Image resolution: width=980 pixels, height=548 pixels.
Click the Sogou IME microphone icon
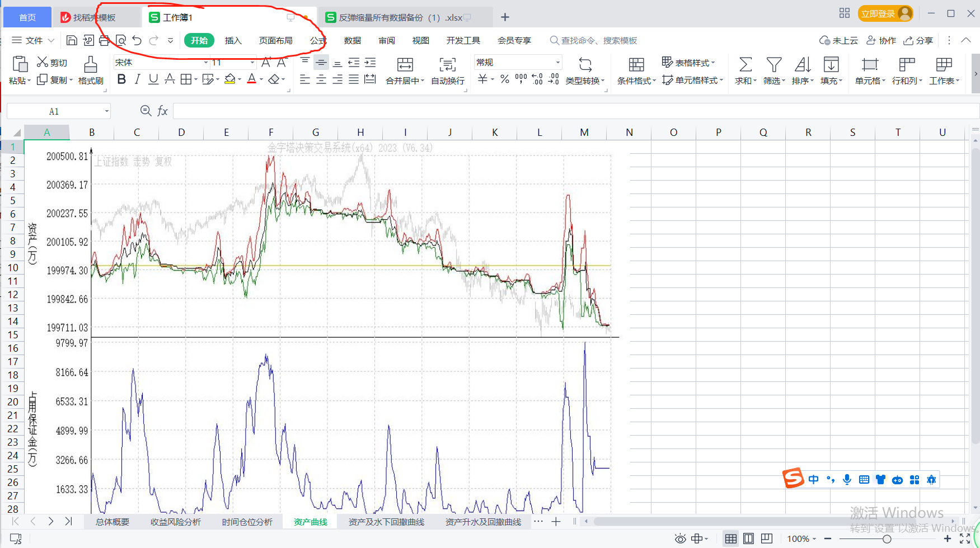coord(847,479)
